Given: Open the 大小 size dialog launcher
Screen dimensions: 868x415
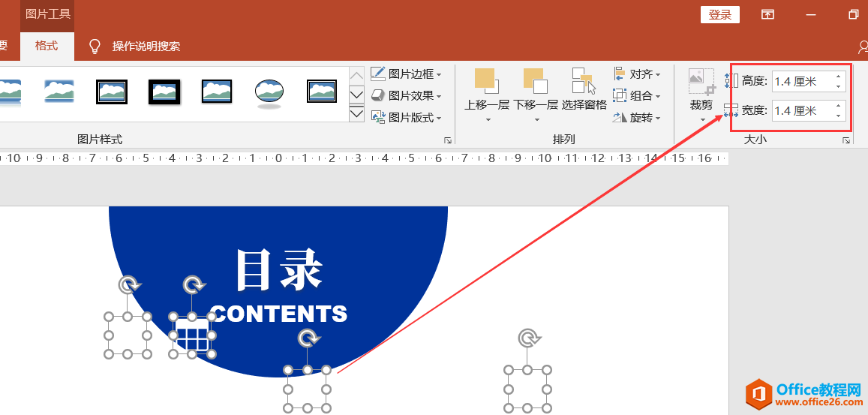Looking at the screenshot, I should tap(845, 141).
